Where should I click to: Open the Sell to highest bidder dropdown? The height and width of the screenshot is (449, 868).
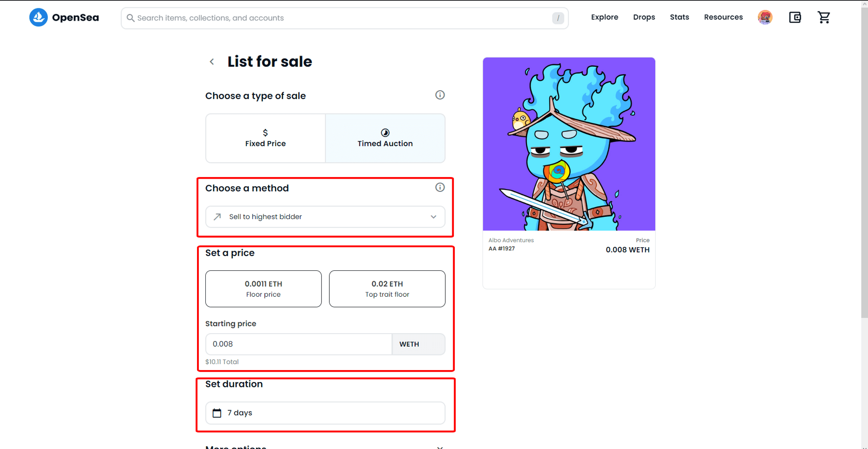pos(325,217)
